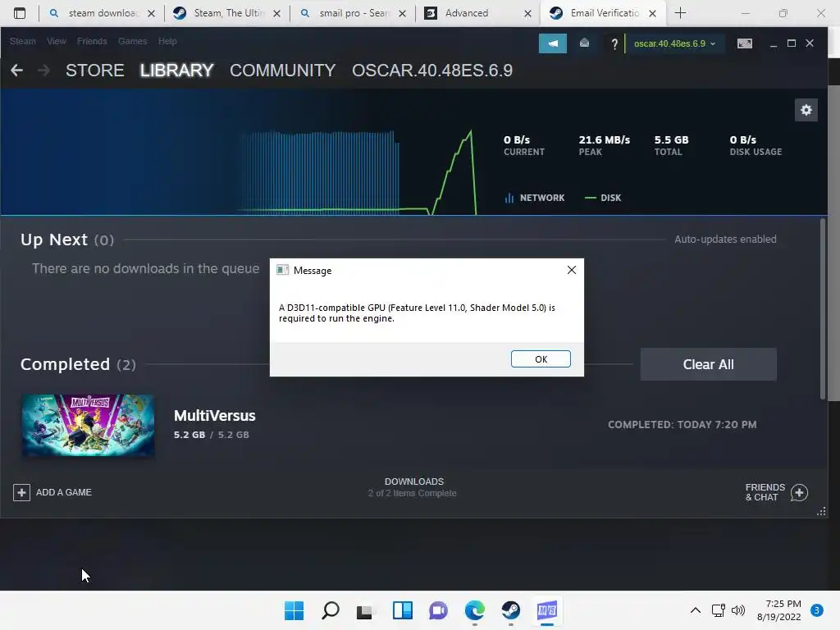Expand the oscar.40.48es.6.9 account dropdown
The image size is (840, 630).
pos(674,44)
